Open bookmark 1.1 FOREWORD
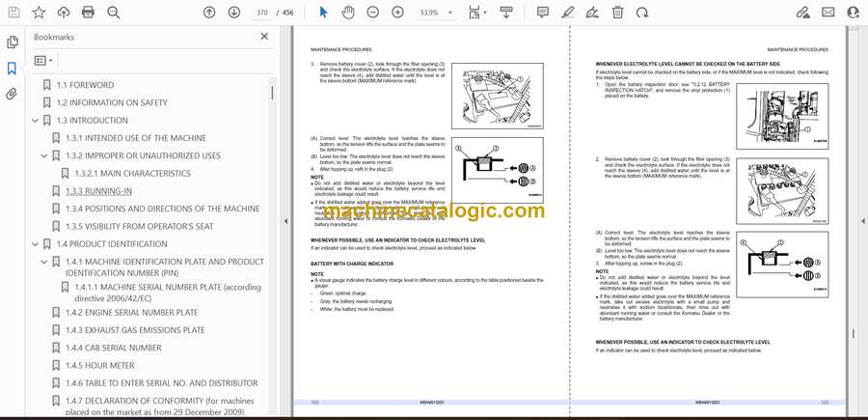The width and height of the screenshot is (868, 420). (x=85, y=85)
